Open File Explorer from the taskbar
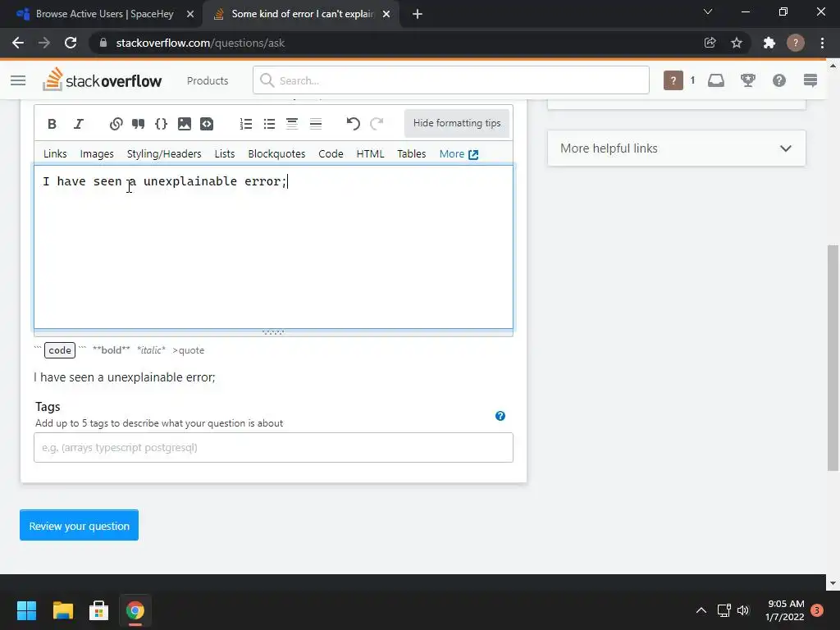The width and height of the screenshot is (840, 630). (x=62, y=610)
